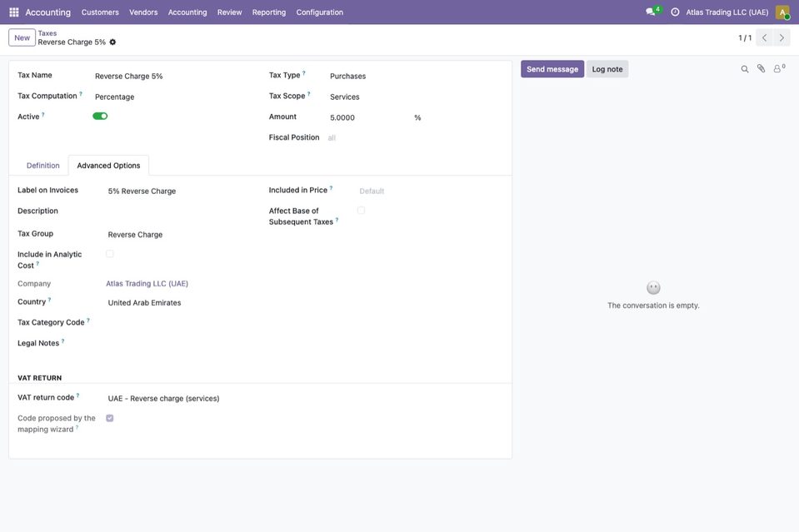This screenshot has width=799, height=532.
Task: Click the Description field
Action: coord(179,211)
